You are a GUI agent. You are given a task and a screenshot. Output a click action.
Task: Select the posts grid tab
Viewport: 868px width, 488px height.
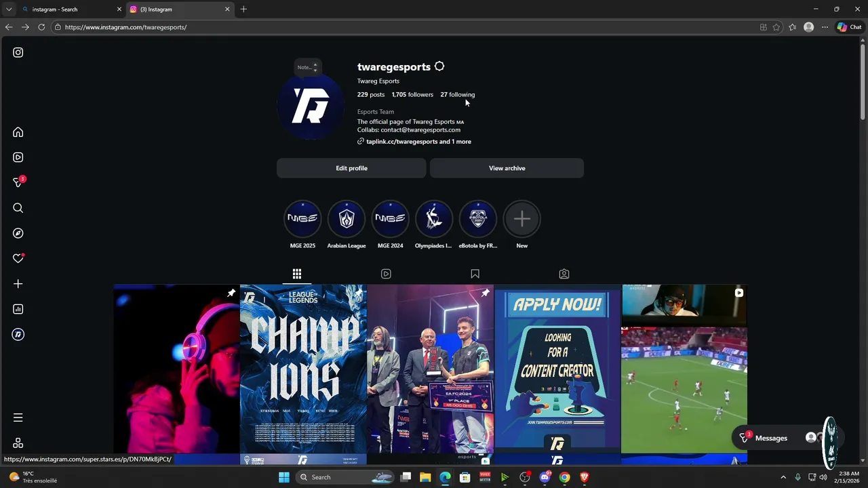(x=297, y=274)
